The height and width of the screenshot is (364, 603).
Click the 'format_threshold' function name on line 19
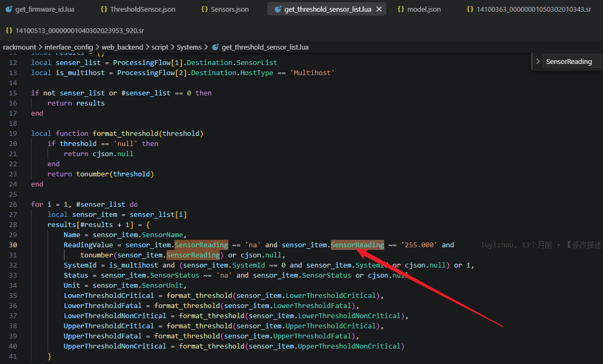(x=125, y=134)
